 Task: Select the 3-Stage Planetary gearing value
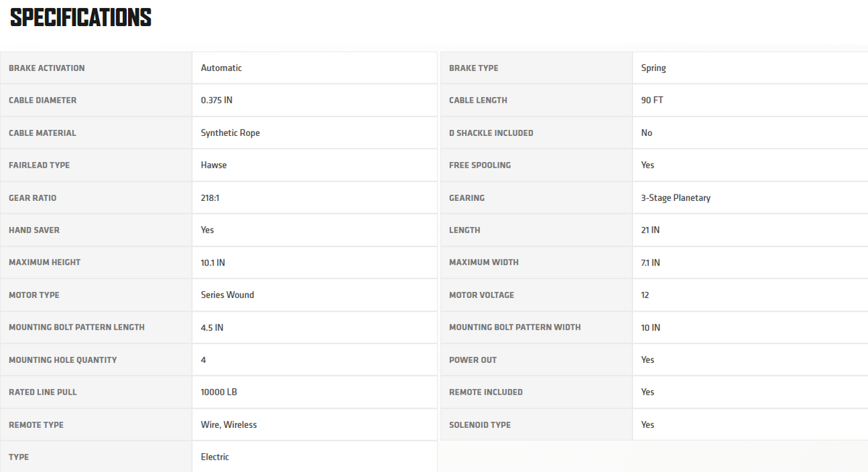tap(676, 198)
